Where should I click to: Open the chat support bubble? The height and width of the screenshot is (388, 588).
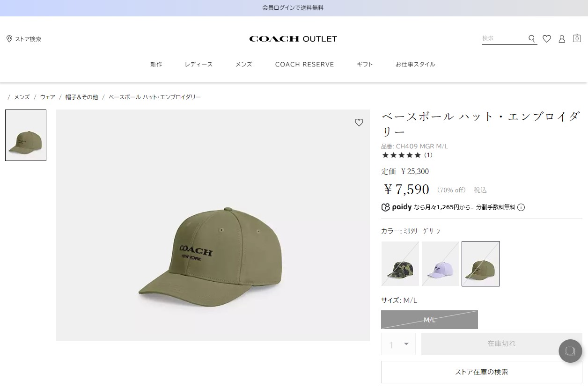[570, 351]
